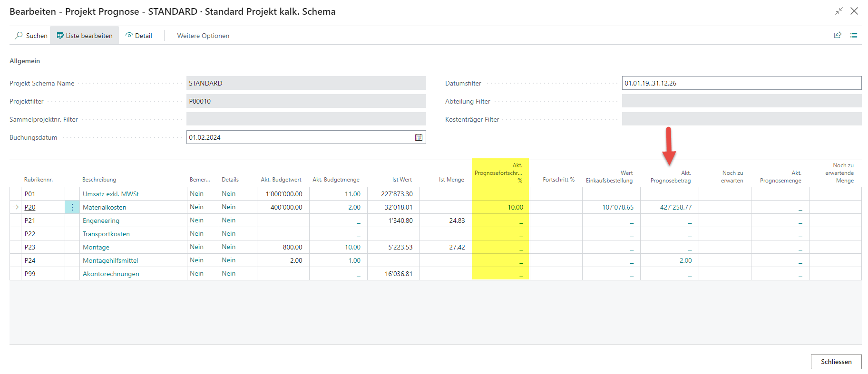This screenshot has height=374, width=868.
Task: Open Details Nein link for Montage
Action: click(229, 247)
